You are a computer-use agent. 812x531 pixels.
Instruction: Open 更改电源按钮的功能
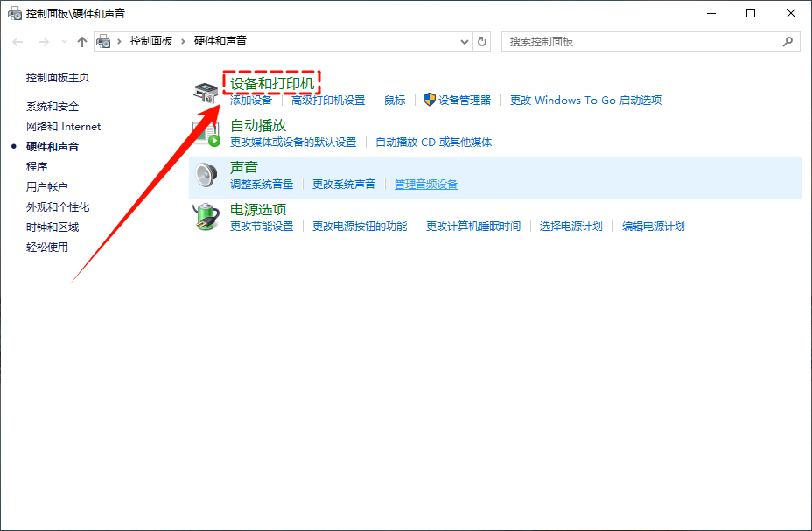(356, 226)
